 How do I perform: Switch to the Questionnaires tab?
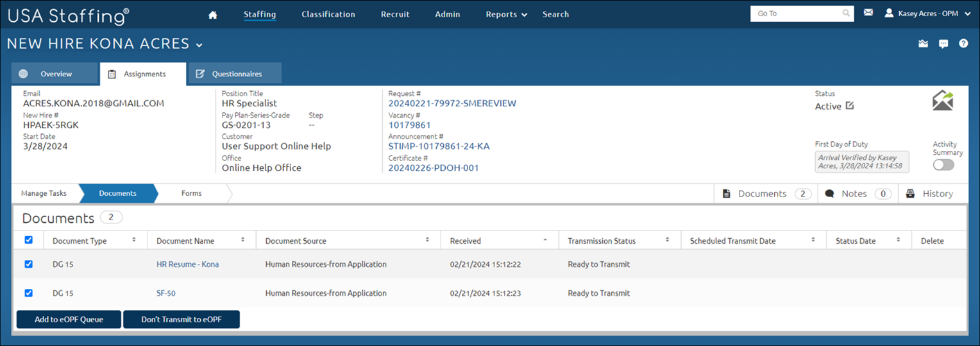pos(235,74)
